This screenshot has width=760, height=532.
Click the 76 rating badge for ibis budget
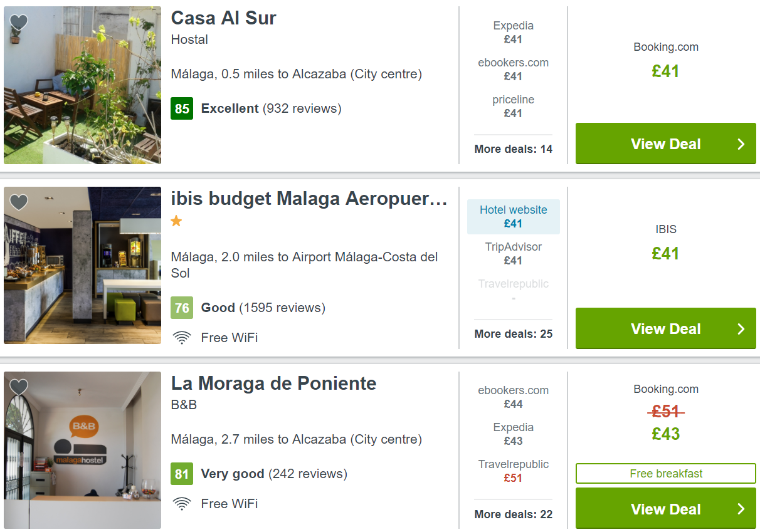(182, 308)
